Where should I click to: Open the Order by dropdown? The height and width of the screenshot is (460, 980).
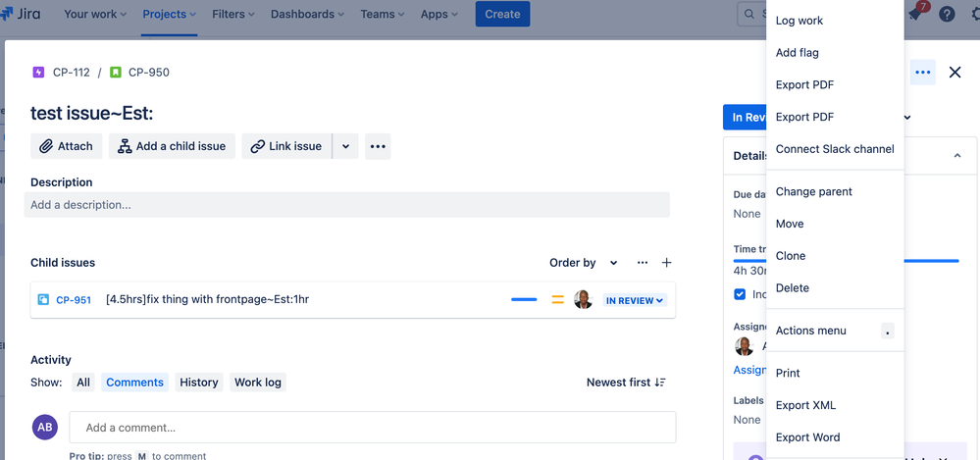click(x=584, y=263)
